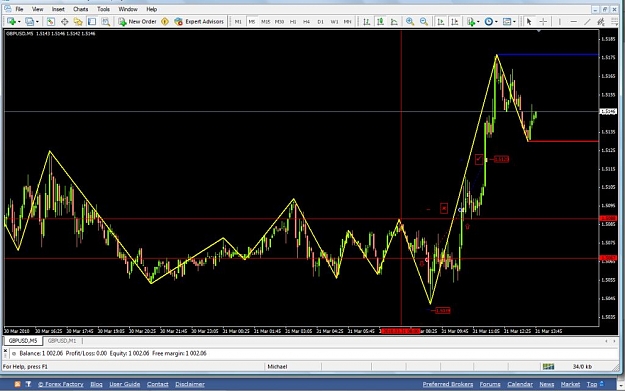
Task: Open the Data Window
Action: pyautogui.click(x=64, y=22)
